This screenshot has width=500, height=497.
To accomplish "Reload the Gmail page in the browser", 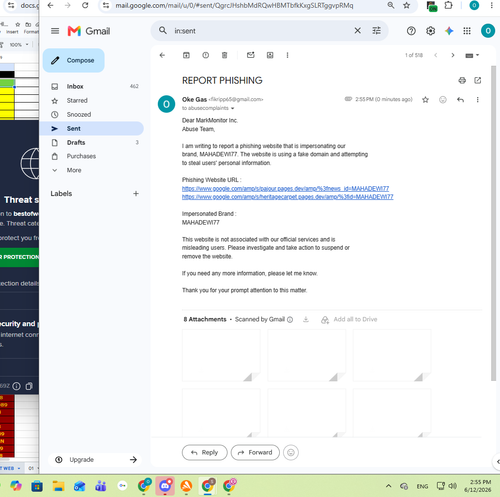I will (85, 5).
